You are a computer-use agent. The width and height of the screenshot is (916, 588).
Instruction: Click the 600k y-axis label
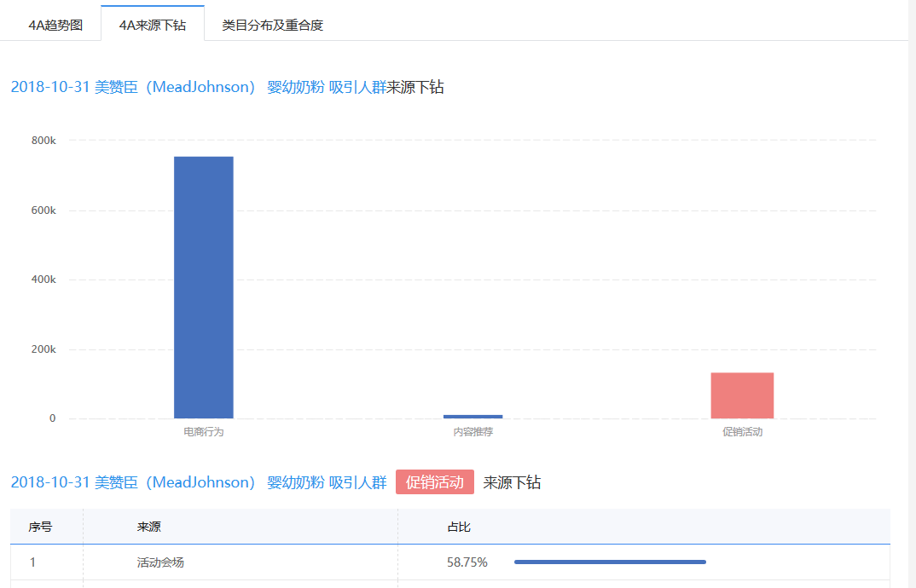pyautogui.click(x=43, y=210)
